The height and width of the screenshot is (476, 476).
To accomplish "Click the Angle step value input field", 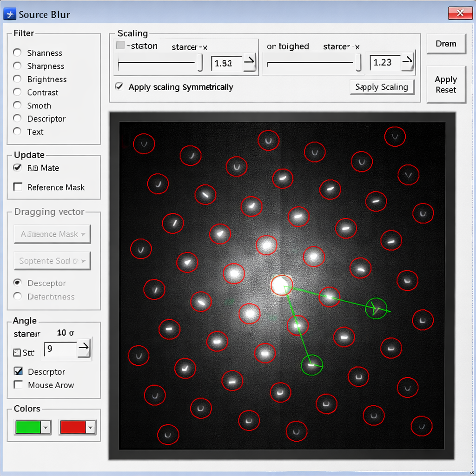I will pyautogui.click(x=59, y=348).
